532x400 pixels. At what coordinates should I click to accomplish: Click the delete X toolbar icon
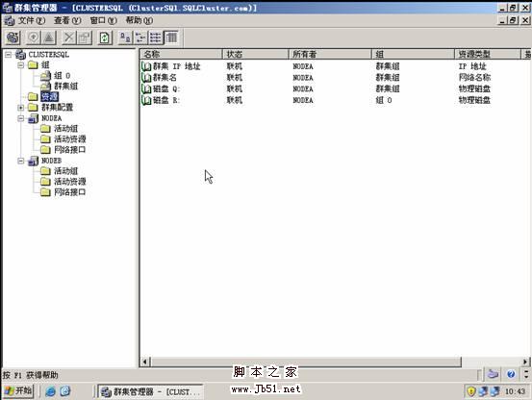pos(69,37)
